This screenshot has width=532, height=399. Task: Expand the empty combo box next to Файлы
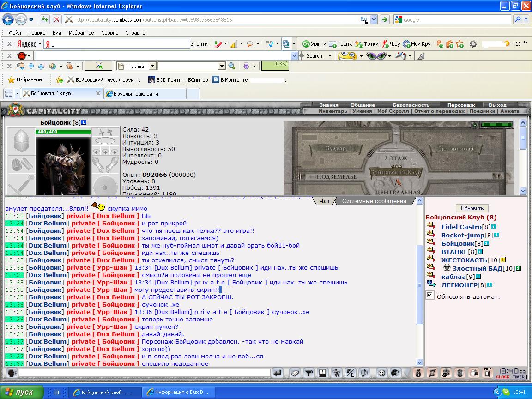point(222,66)
